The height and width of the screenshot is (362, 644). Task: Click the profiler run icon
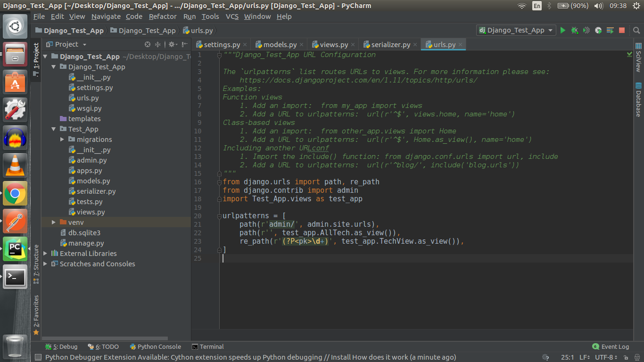pyautogui.click(x=598, y=30)
